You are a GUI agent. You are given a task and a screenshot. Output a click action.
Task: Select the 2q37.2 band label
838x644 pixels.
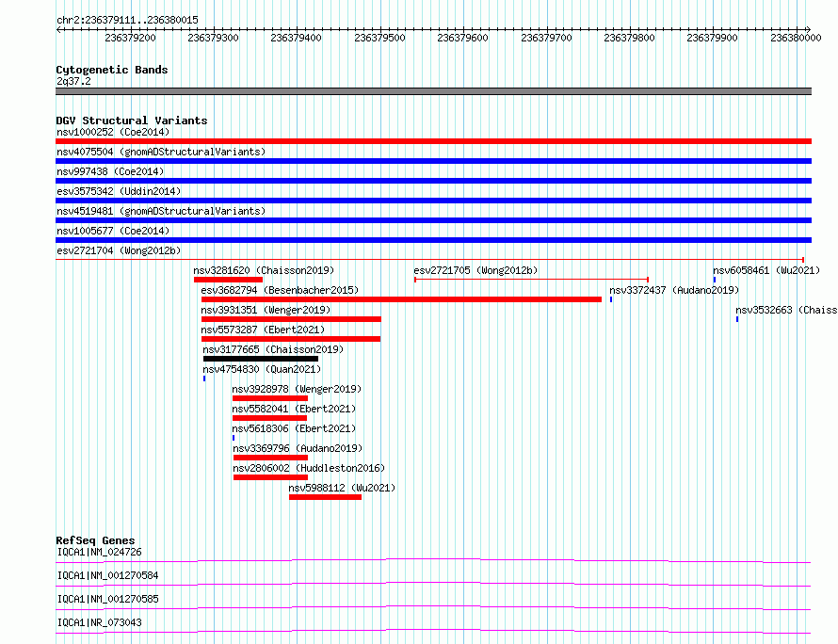click(x=73, y=81)
